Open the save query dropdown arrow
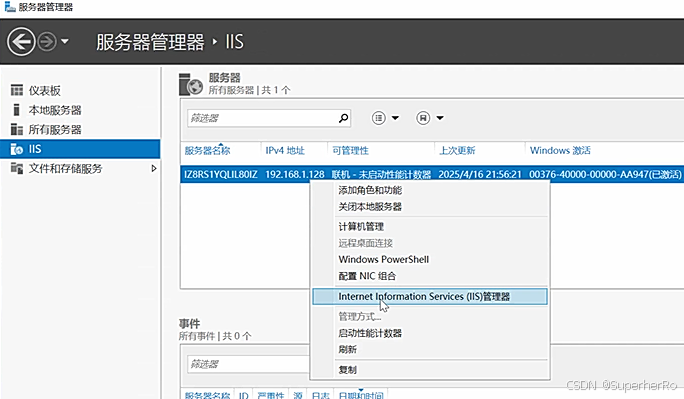The height and width of the screenshot is (399, 684). point(440,118)
